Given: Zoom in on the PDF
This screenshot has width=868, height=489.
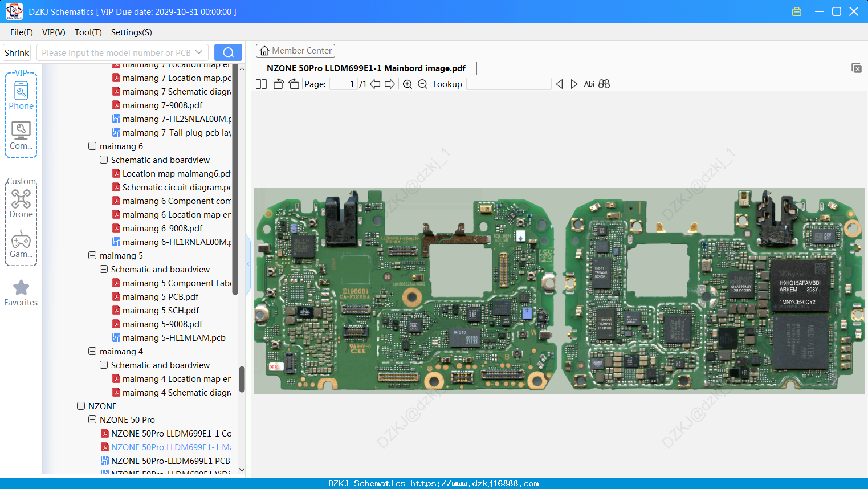Looking at the screenshot, I should tap(407, 84).
